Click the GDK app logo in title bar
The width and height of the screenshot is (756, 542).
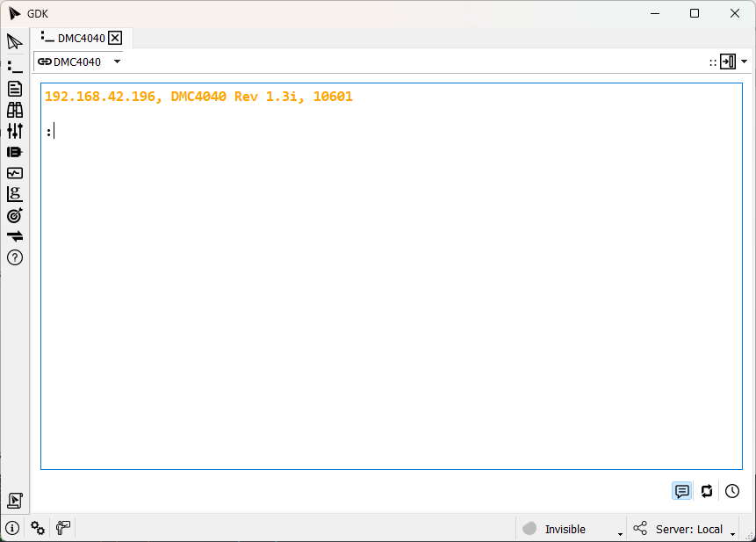(x=14, y=13)
